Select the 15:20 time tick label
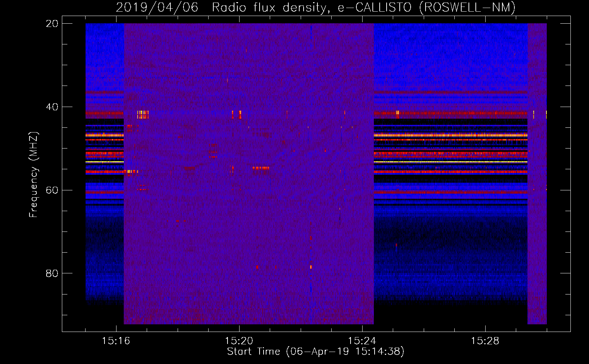Screen dimensions: 589x364 [x=239, y=341]
